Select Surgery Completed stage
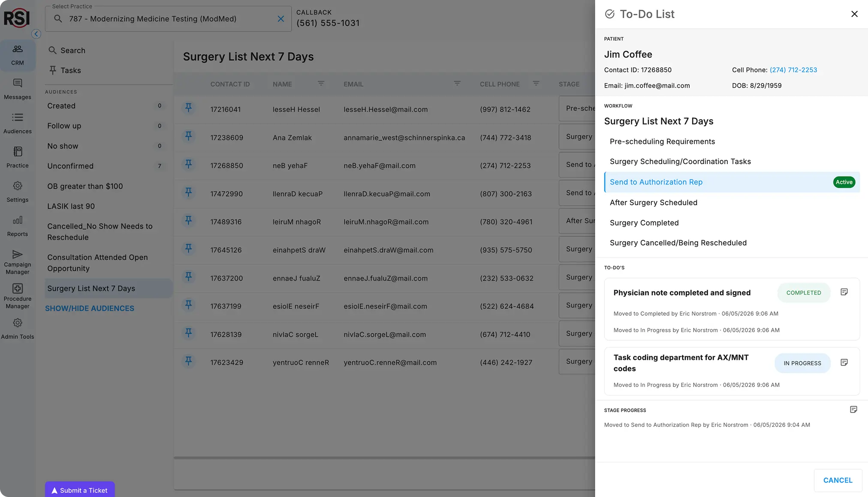The image size is (868, 497). [x=732, y=223]
